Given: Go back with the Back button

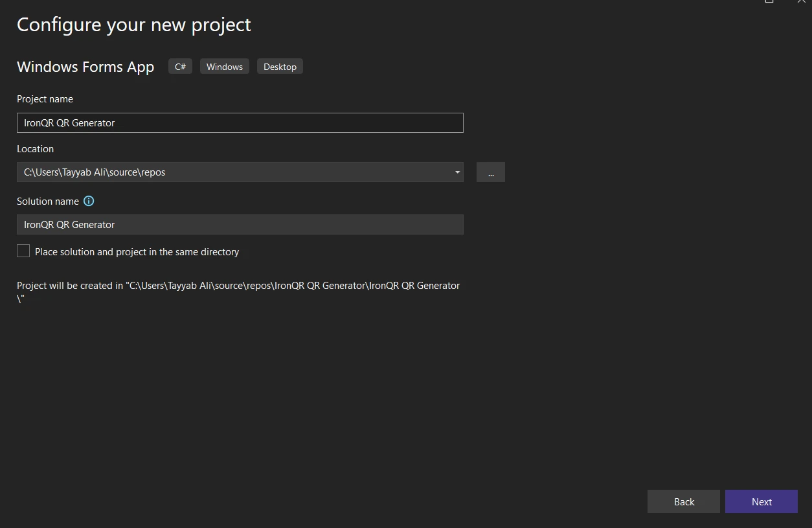Looking at the screenshot, I should (684, 501).
